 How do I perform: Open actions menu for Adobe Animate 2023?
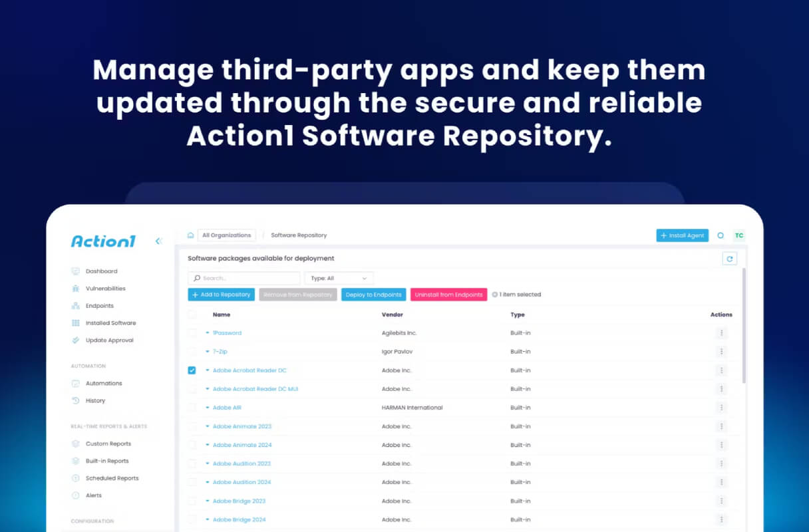point(721,426)
